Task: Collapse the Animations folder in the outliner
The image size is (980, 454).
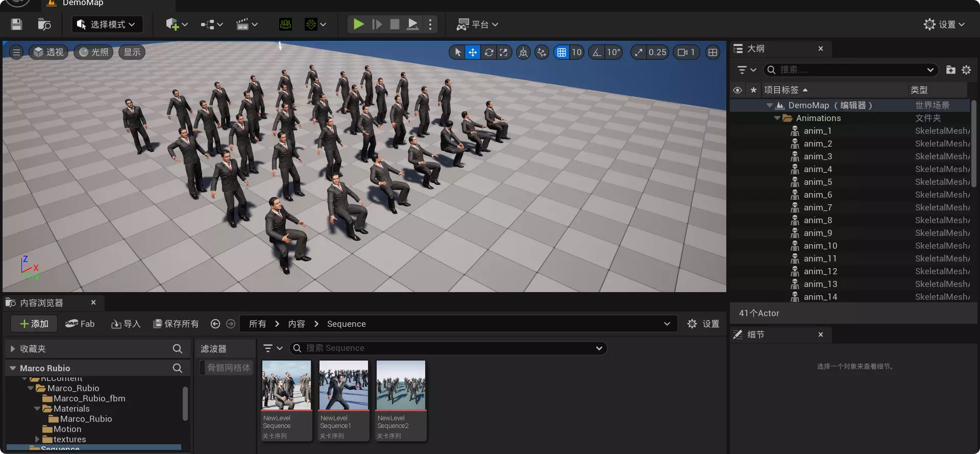Action: click(x=777, y=118)
